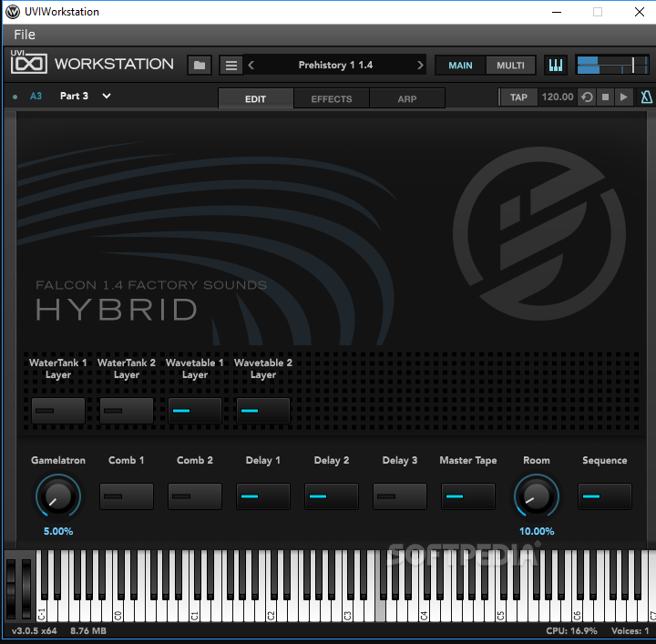Go to previous preset with left arrow
This screenshot has width=656, height=644.
[x=251, y=66]
